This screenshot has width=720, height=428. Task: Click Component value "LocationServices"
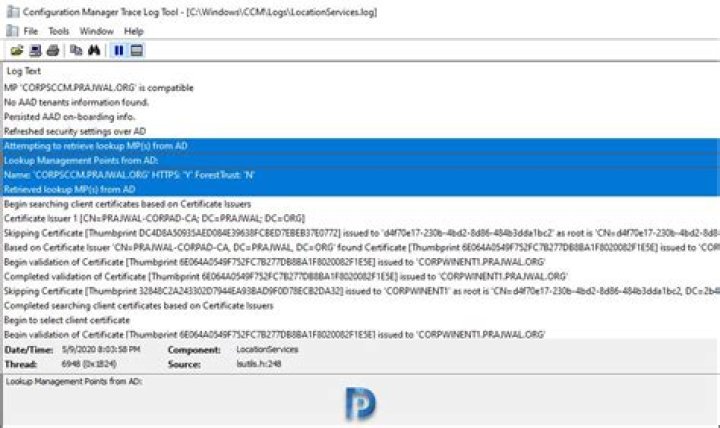point(267,349)
